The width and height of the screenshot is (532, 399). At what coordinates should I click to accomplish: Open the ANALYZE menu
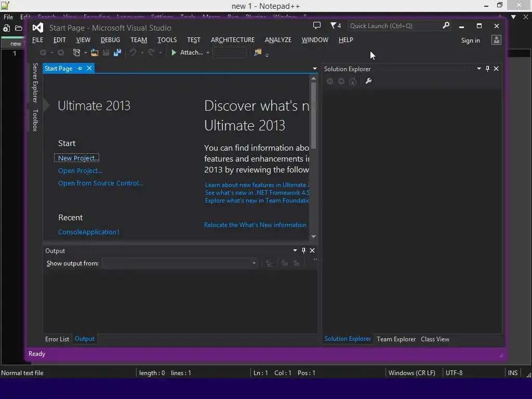pos(278,40)
